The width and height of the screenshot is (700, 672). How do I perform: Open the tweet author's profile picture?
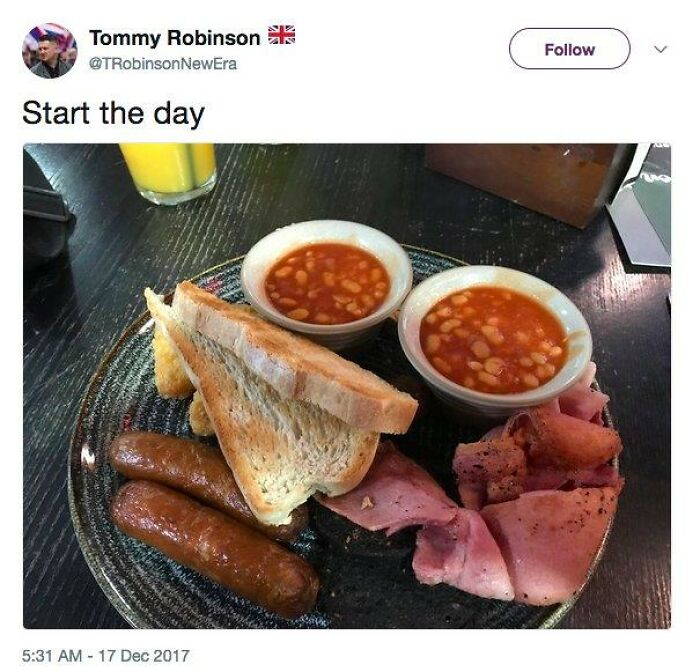pyautogui.click(x=50, y=50)
